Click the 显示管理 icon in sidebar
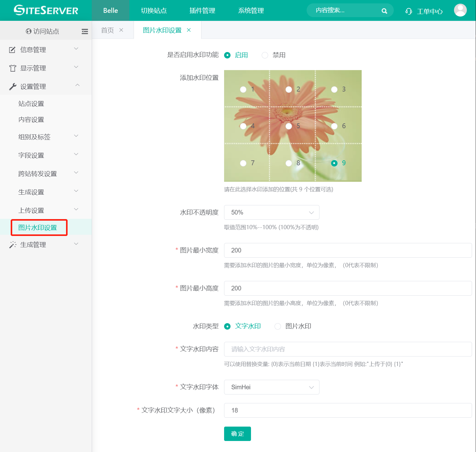This screenshot has height=452, width=476. coord(12,68)
